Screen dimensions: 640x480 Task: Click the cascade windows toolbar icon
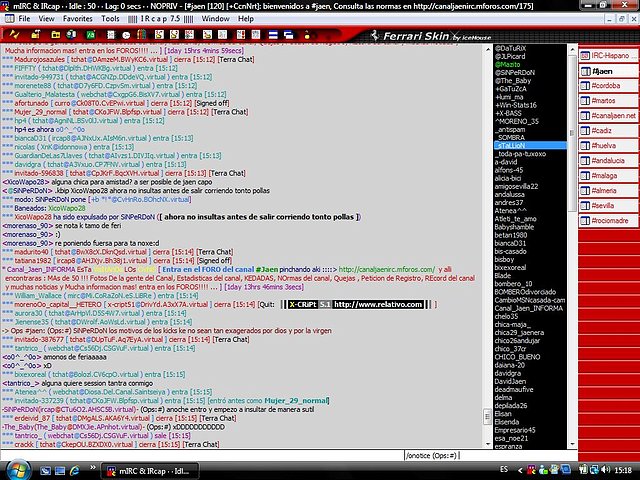[x=289, y=35]
